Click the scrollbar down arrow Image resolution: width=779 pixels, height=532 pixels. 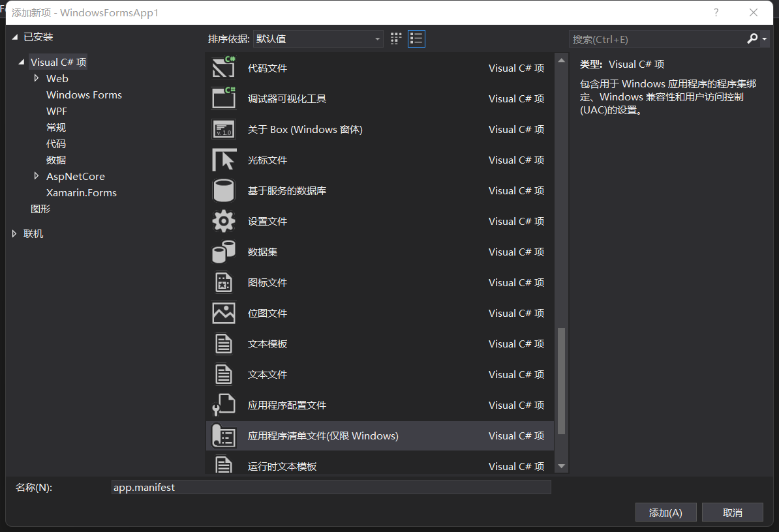561,466
